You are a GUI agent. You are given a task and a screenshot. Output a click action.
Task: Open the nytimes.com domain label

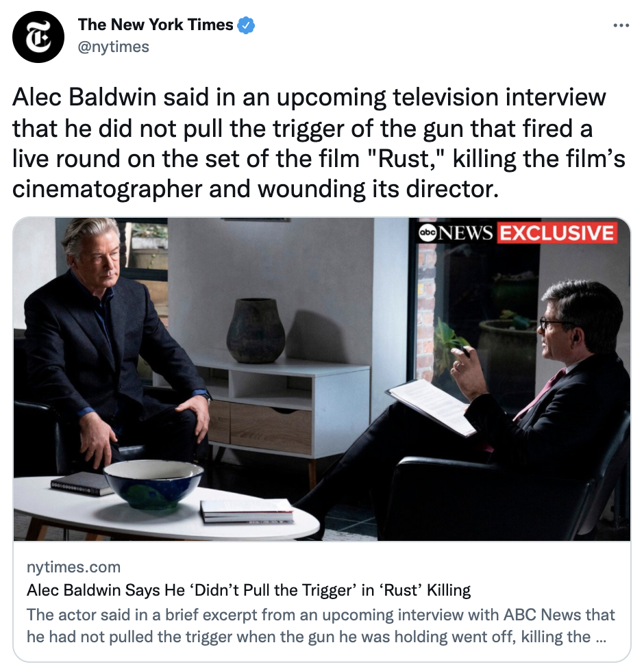coord(74,567)
